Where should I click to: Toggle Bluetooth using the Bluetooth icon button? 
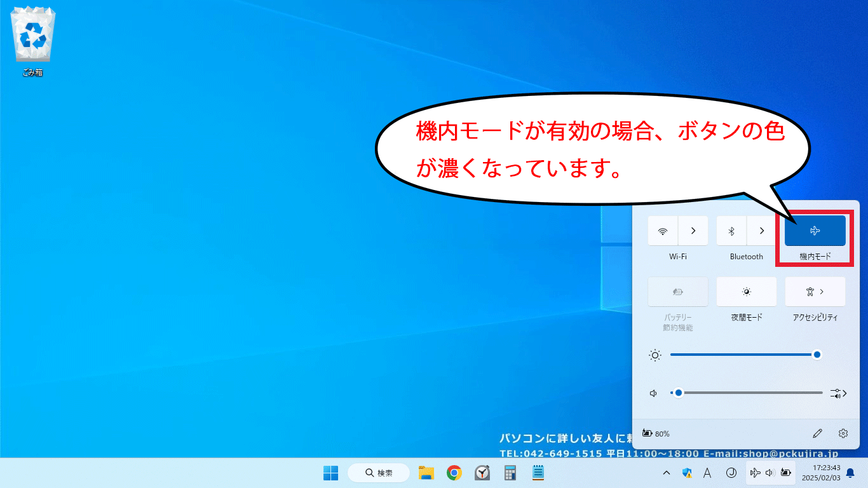point(731,231)
